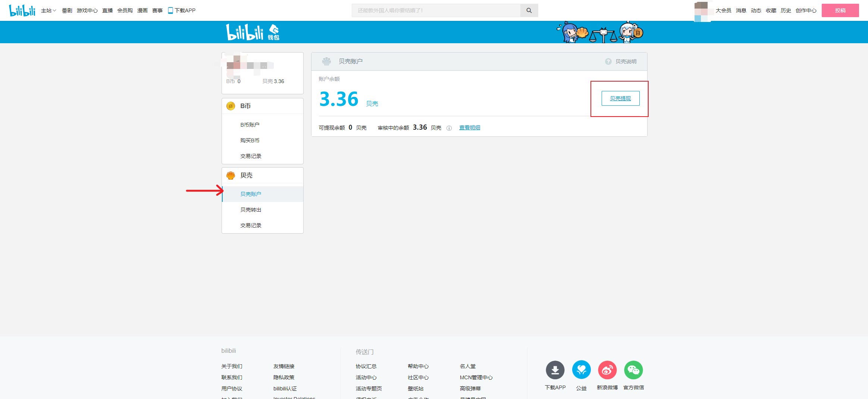Open the 帮助中心 footer link
The height and width of the screenshot is (399, 868).
tap(418, 366)
